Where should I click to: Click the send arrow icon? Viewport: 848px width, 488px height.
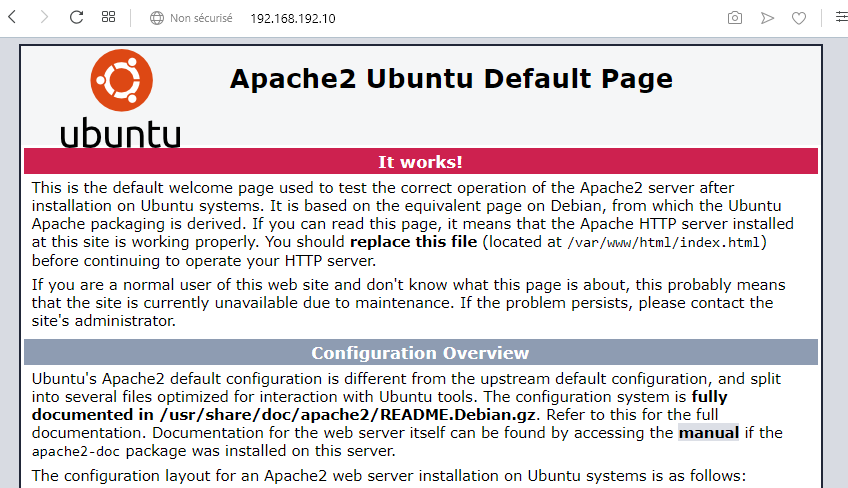767,18
